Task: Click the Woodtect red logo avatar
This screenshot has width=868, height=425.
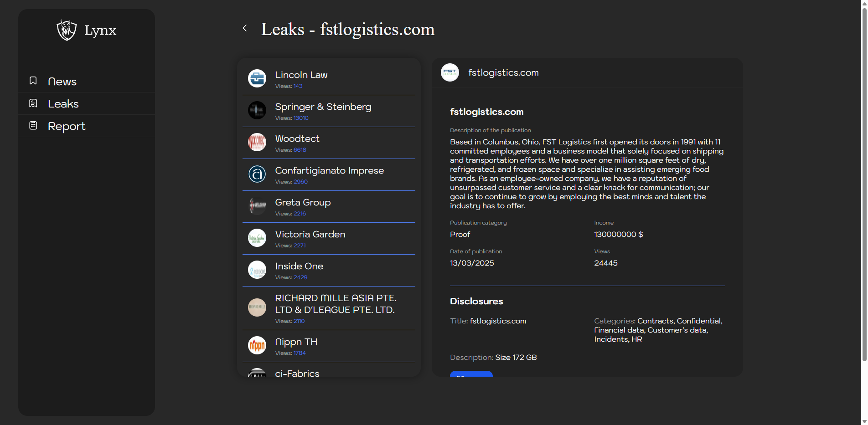Action: pyautogui.click(x=257, y=142)
